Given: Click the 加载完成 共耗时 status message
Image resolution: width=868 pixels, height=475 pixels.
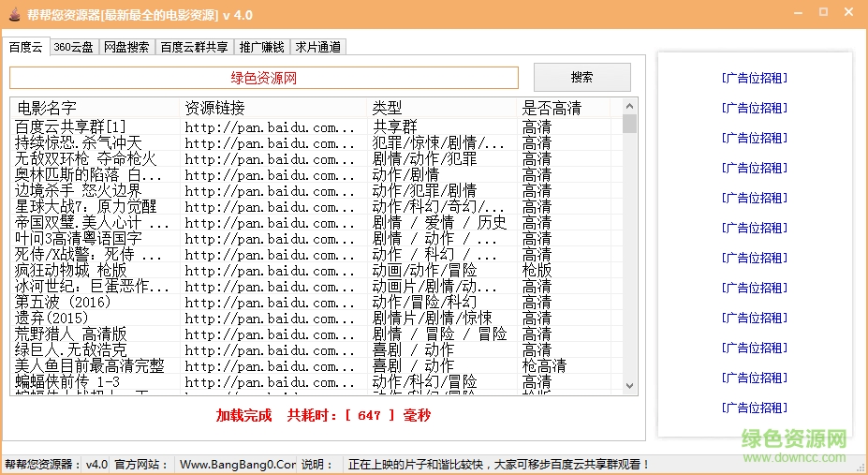Looking at the screenshot, I should (x=323, y=415).
